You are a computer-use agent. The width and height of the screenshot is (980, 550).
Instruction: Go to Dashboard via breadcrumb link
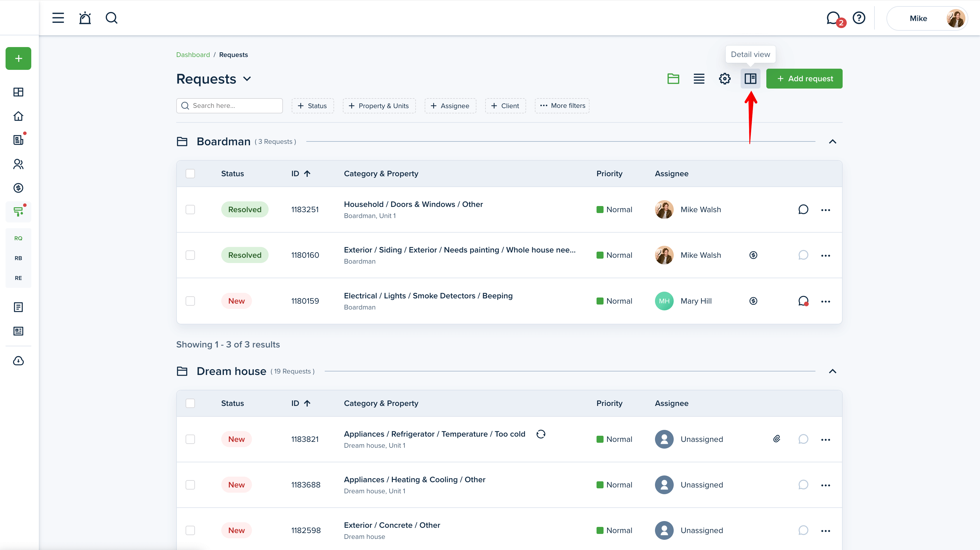click(193, 55)
